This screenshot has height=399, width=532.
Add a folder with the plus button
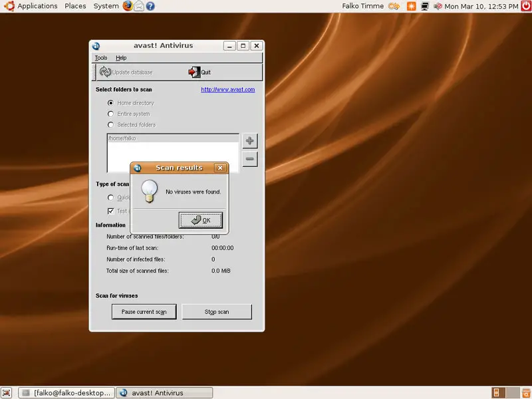[x=250, y=141]
